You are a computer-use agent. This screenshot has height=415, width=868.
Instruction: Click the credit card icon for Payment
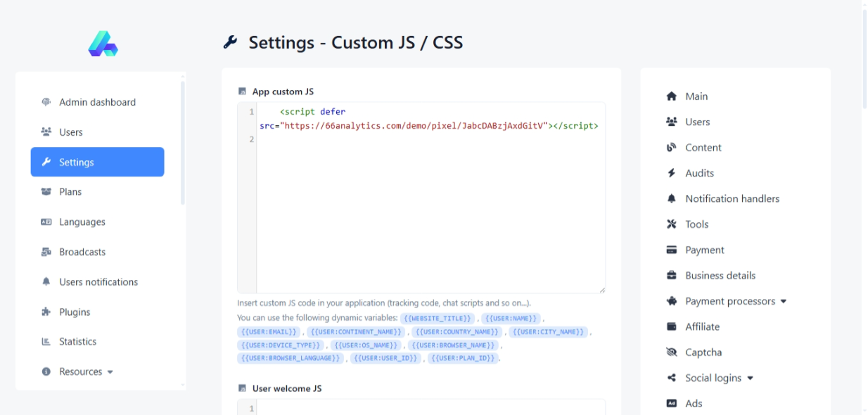671,250
